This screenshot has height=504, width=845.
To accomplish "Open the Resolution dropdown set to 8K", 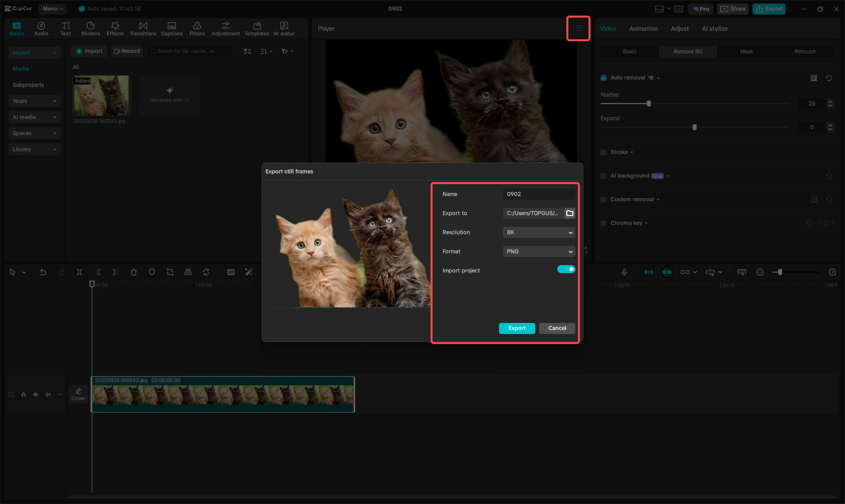I will [x=538, y=232].
